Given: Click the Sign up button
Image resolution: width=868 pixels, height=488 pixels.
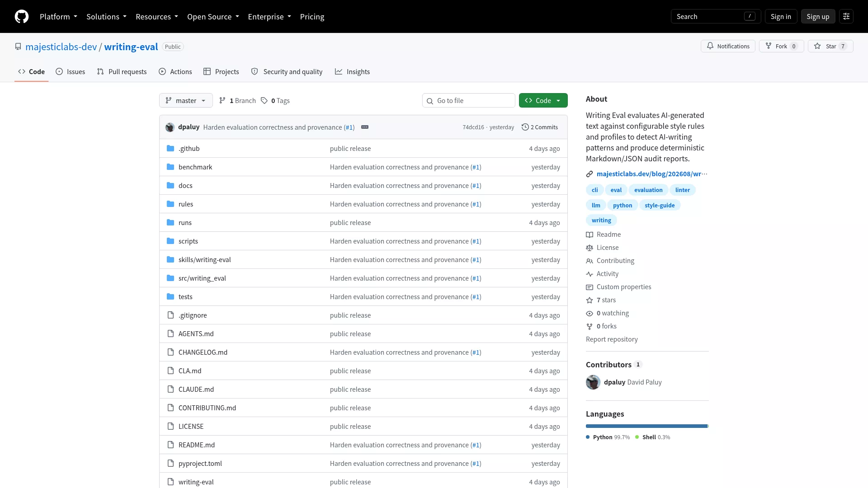Looking at the screenshot, I should click(818, 17).
